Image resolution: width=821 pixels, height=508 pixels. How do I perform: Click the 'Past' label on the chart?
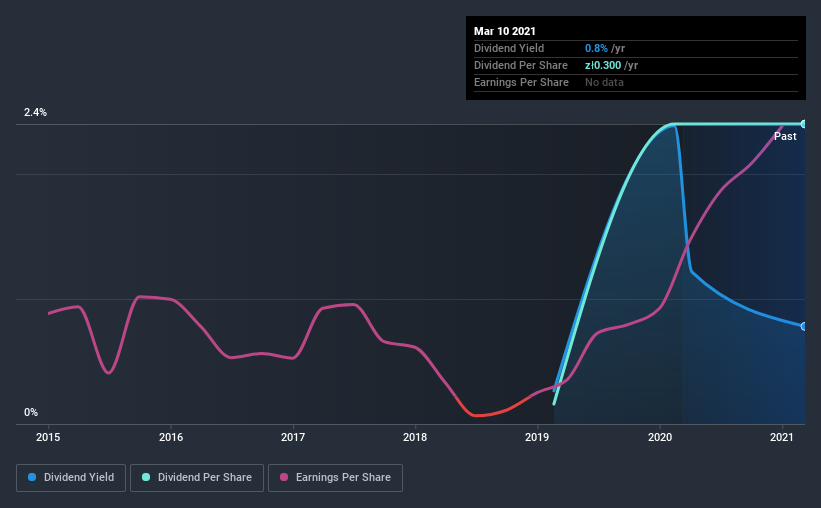(785, 136)
